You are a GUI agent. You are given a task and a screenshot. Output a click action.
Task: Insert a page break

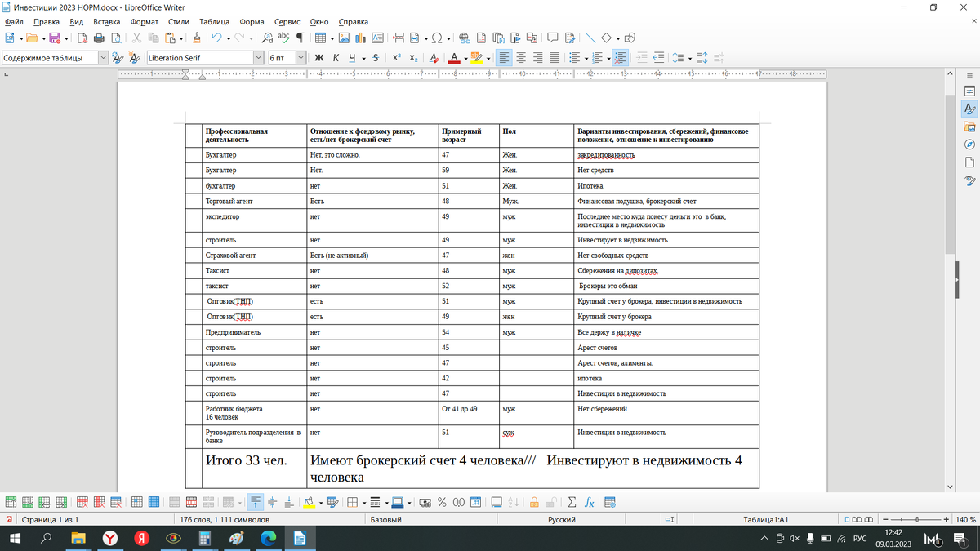point(399,38)
